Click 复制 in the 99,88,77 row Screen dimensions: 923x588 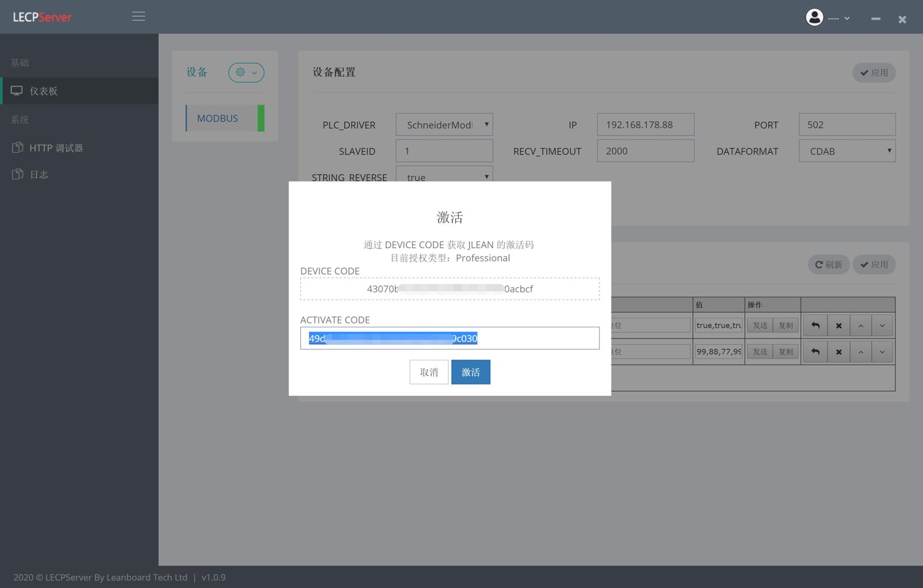pos(786,352)
